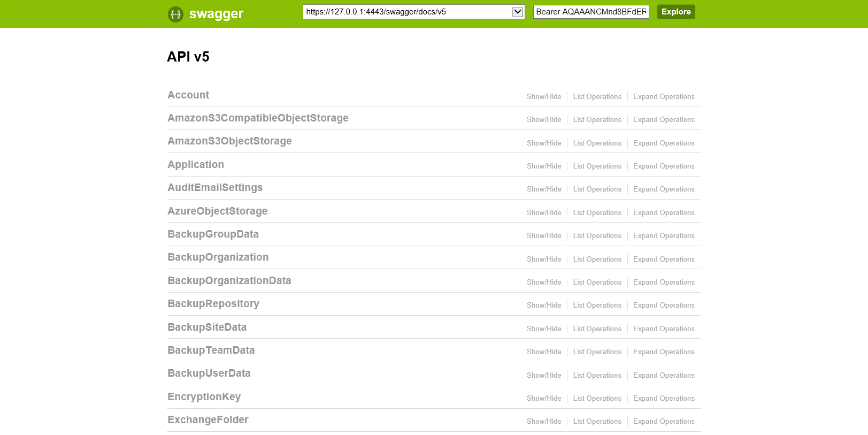List Operations for AmazonS3ObjectStorage

597,143
